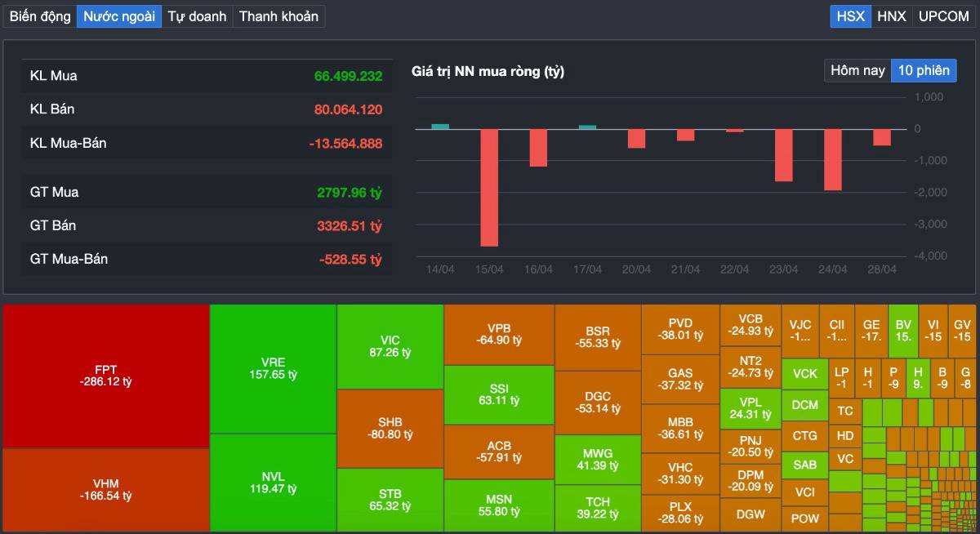Open the PVD -38.01 tỷ cell
The image size is (980, 534).
point(680,329)
